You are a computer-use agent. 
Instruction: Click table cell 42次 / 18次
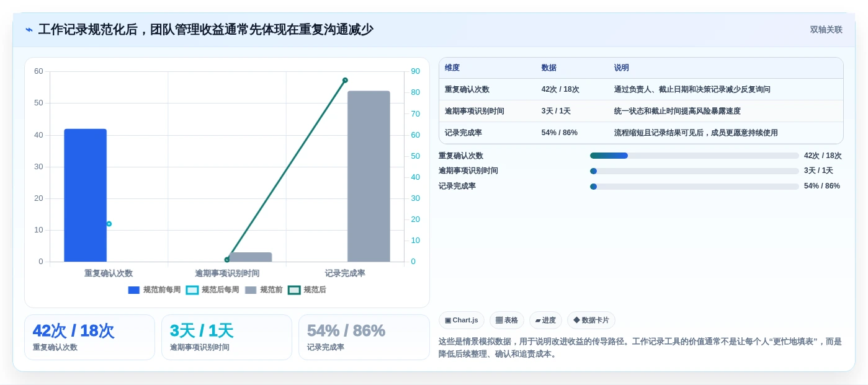tap(560, 89)
